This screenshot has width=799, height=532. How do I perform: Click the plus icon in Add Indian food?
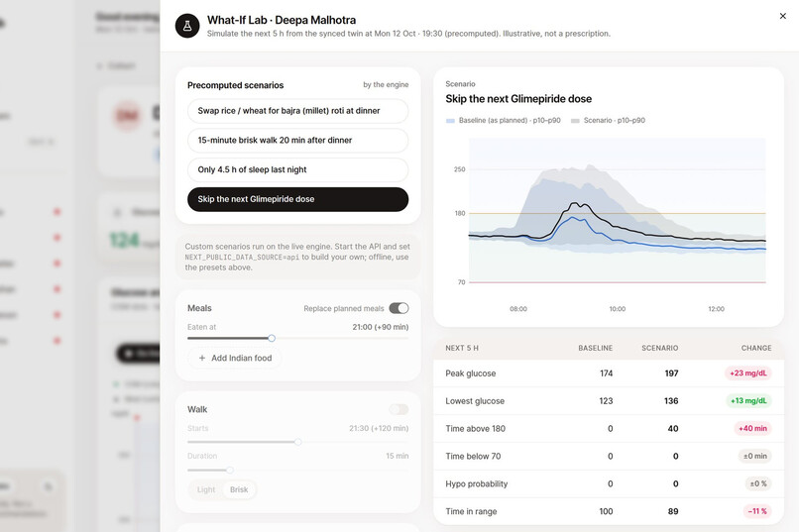202,358
